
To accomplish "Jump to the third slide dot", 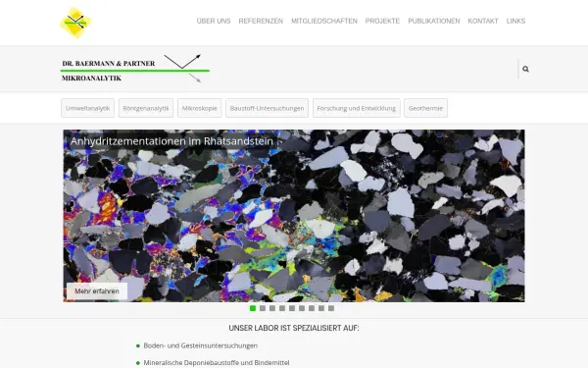I will [272, 308].
